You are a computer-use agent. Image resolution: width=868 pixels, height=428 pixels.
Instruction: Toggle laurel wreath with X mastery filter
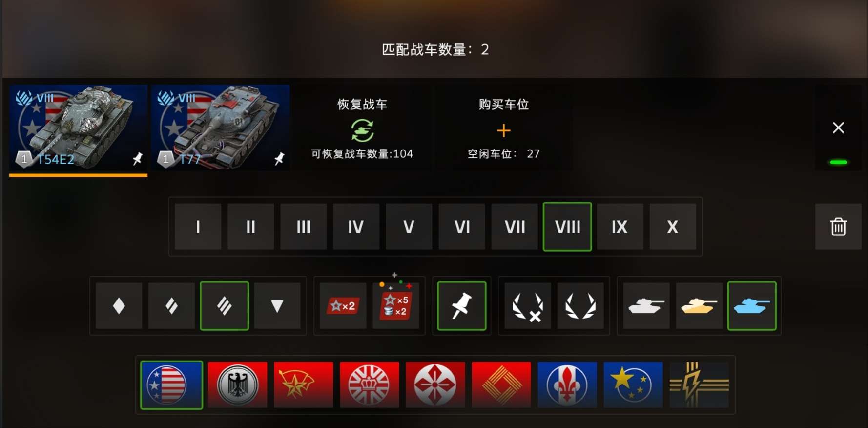coord(528,306)
